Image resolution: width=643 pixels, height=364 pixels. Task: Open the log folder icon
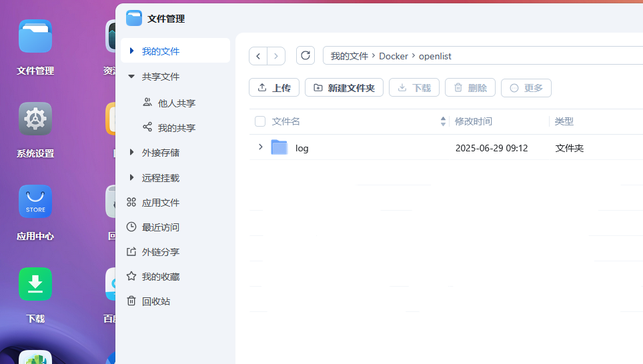coord(279,148)
